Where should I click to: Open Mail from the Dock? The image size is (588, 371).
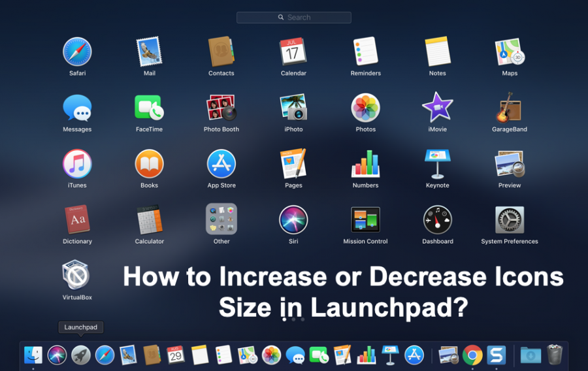[x=128, y=355]
